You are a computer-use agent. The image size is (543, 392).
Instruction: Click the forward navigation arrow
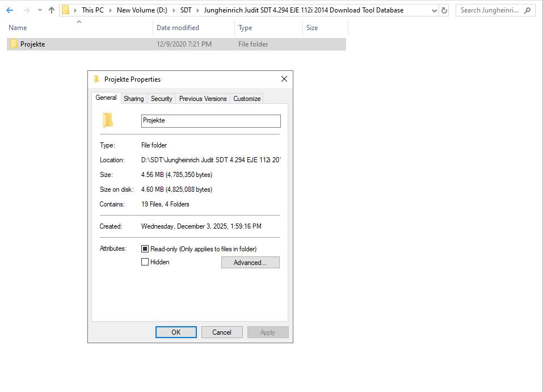coord(26,10)
